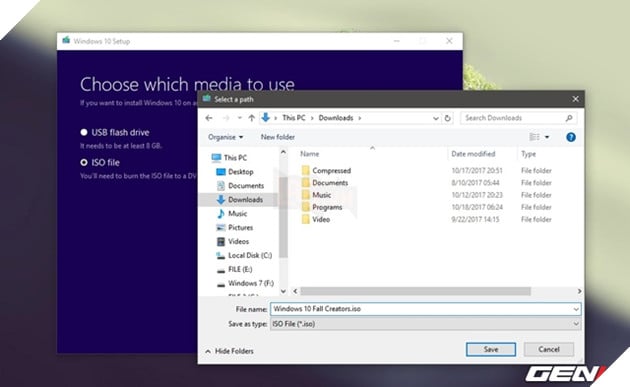The height and width of the screenshot is (387, 630).
Task: Select Downloads in the navigation pane
Action: 245,200
